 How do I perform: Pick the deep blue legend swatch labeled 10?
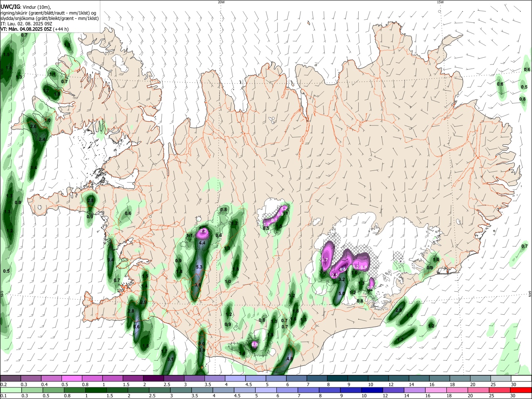(372, 390)
